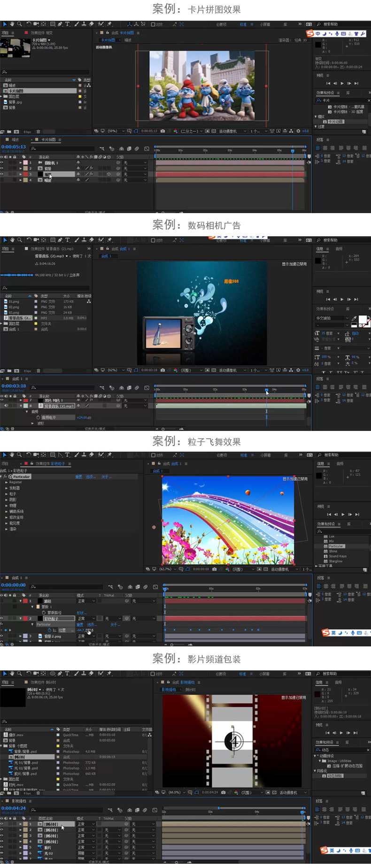Open the (二分之一) resolution dropdown in 卡片拼图效果
The height and width of the screenshot is (868, 371).
click(x=193, y=131)
